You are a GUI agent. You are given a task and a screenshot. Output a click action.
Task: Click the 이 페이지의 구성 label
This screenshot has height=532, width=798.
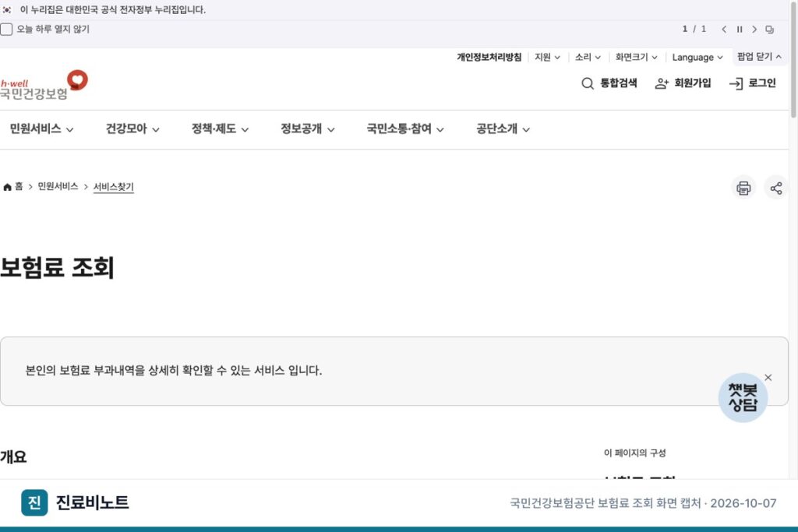point(634,453)
